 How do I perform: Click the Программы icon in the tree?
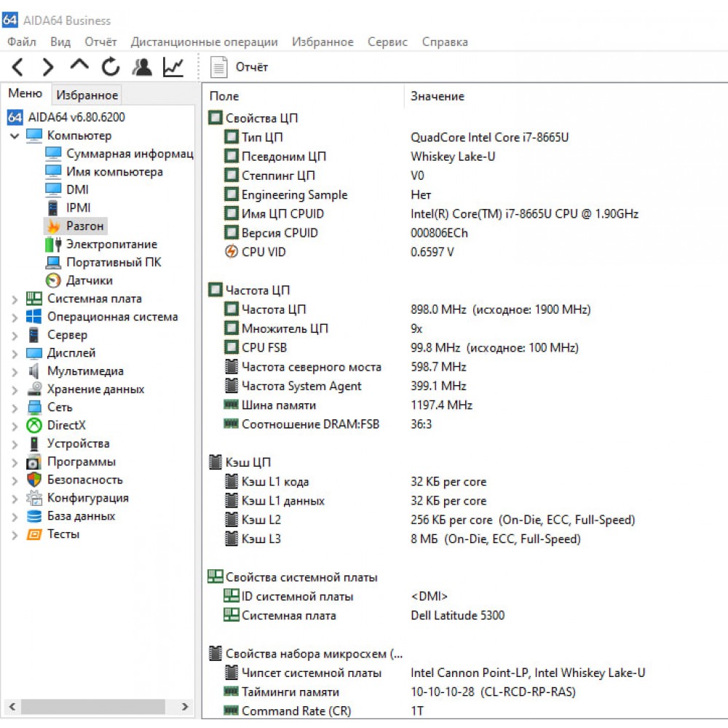[x=34, y=462]
